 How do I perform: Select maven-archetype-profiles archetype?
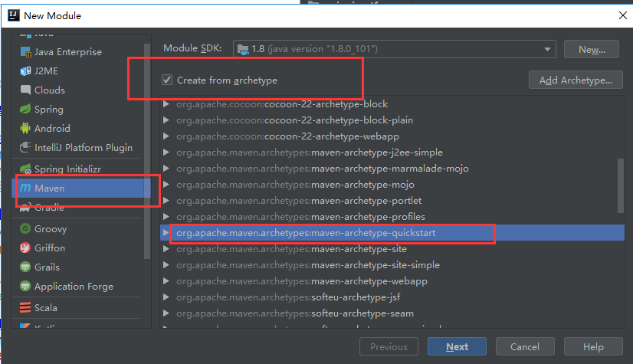[300, 217]
